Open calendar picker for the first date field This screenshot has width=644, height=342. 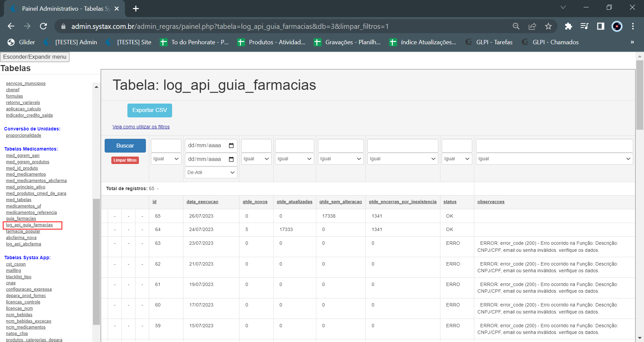(x=231, y=146)
